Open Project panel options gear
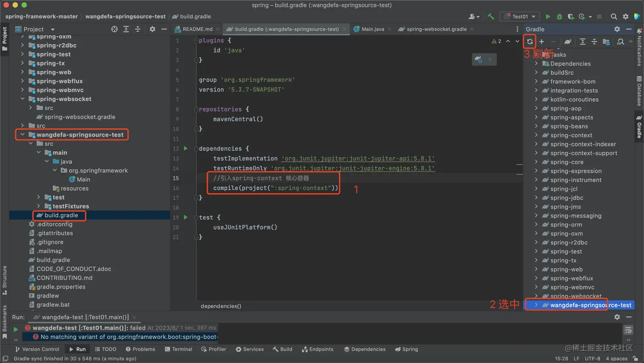The width and height of the screenshot is (644, 363). (152, 29)
